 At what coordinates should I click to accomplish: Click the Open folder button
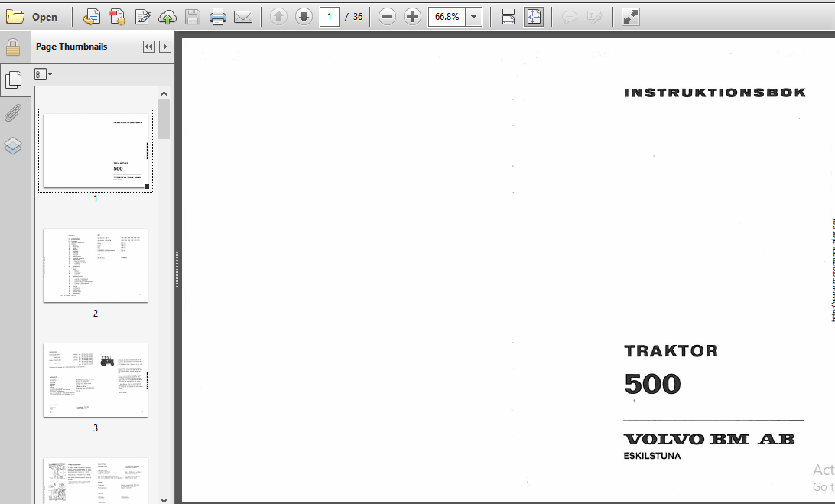(x=32, y=17)
